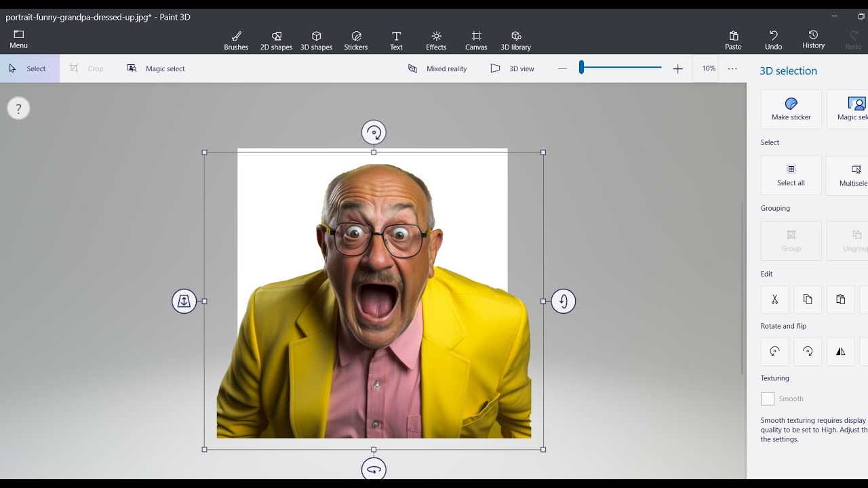Open the more options ellipsis menu
This screenshot has height=488, width=868.
pyautogui.click(x=732, y=68)
